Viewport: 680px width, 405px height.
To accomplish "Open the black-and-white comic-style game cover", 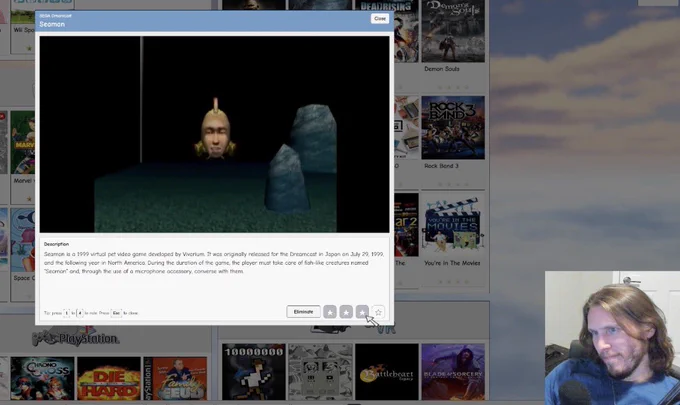I will click(320, 372).
